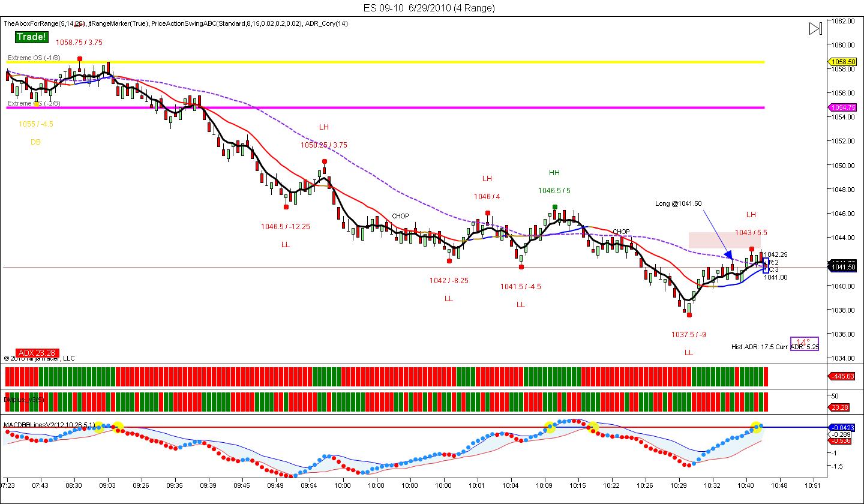
Task: Click the ADR_Cory(14) indicator label
Action: click(x=326, y=23)
